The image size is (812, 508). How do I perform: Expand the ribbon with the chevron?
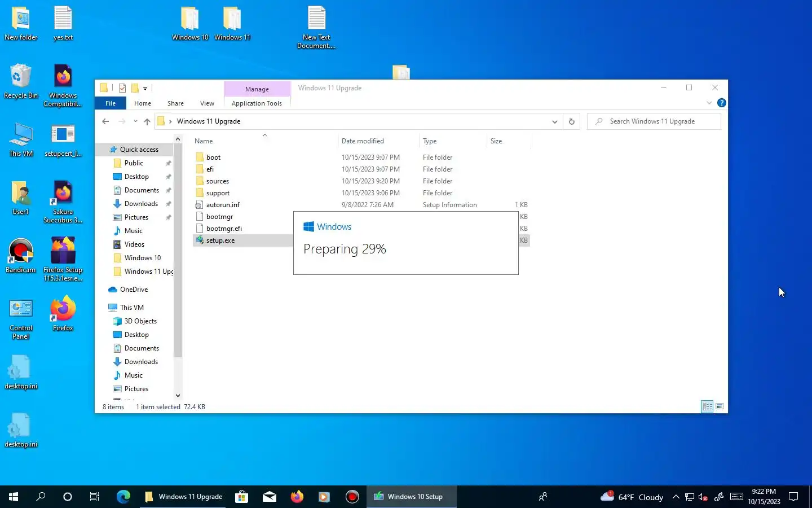(x=709, y=103)
